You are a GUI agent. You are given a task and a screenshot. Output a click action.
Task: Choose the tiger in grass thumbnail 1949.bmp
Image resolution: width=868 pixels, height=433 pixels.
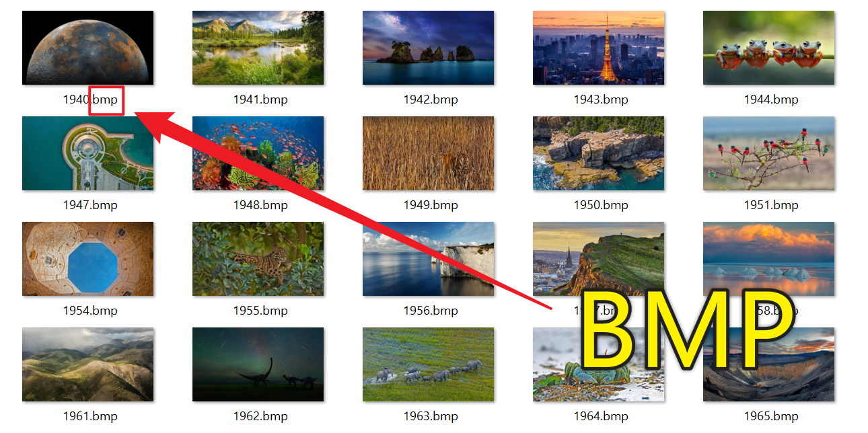pos(428,153)
